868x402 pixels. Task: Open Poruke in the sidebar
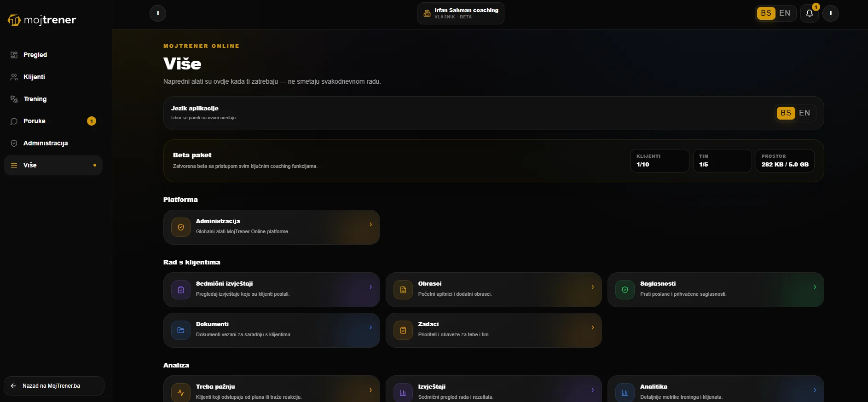(x=53, y=121)
